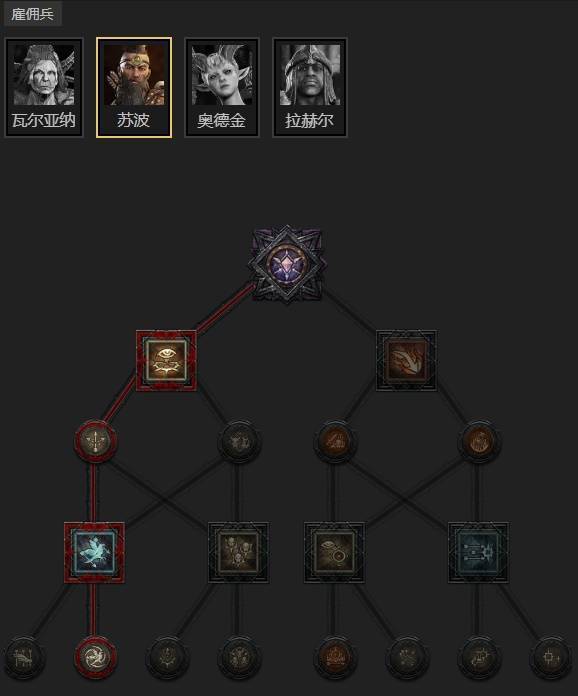Click bottom-left dark passive node
578x696 pixels.
[x=23, y=657]
